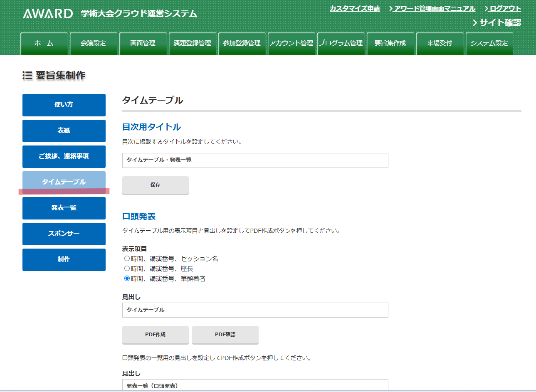Open 使い方 sidebar button
Viewport: 536px width, 392px height.
click(x=64, y=105)
